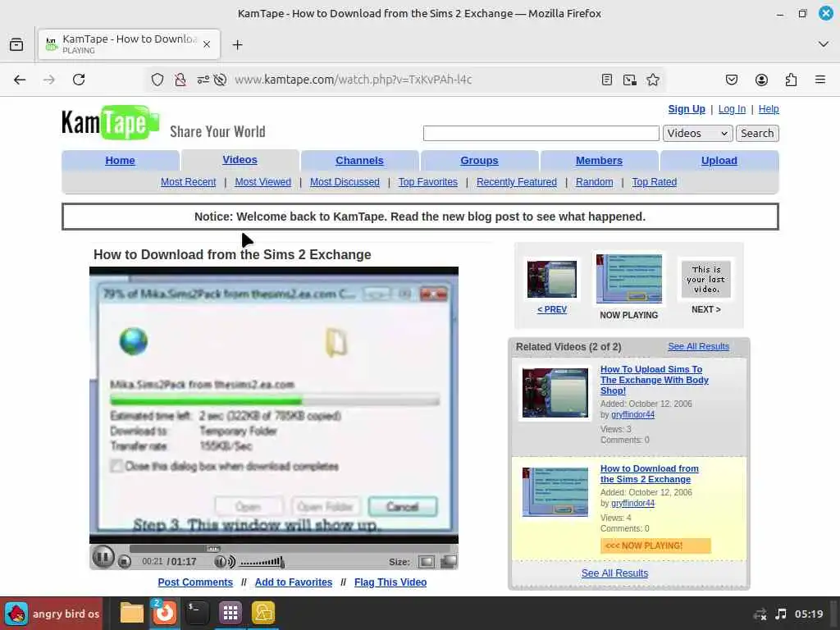The width and height of the screenshot is (840, 630).
Task: Open Most Recent videos link
Action: (x=189, y=182)
